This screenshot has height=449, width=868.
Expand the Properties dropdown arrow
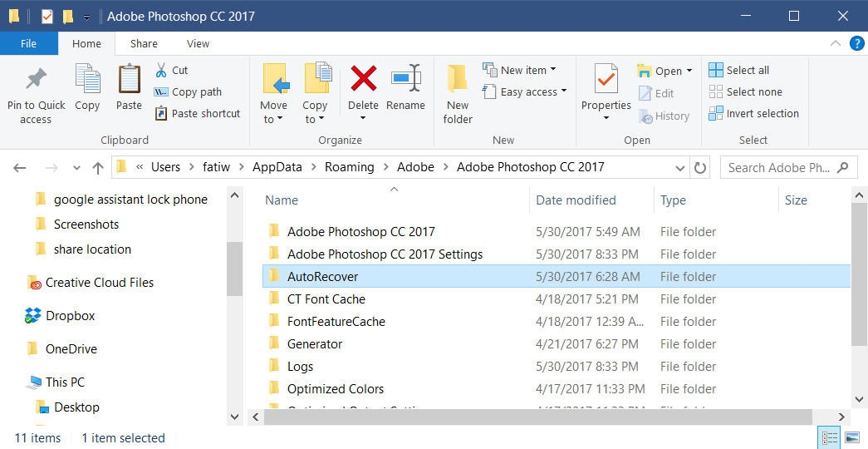coord(606,117)
